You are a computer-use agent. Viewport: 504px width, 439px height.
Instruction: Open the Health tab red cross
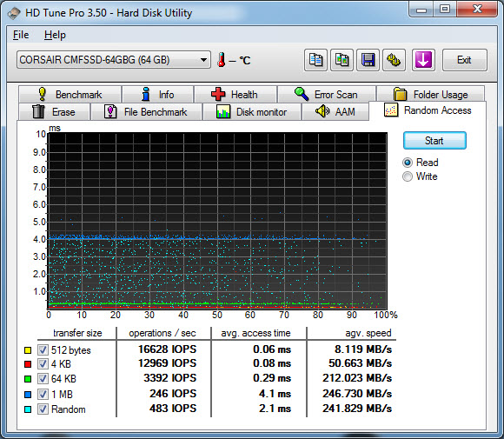tap(218, 94)
